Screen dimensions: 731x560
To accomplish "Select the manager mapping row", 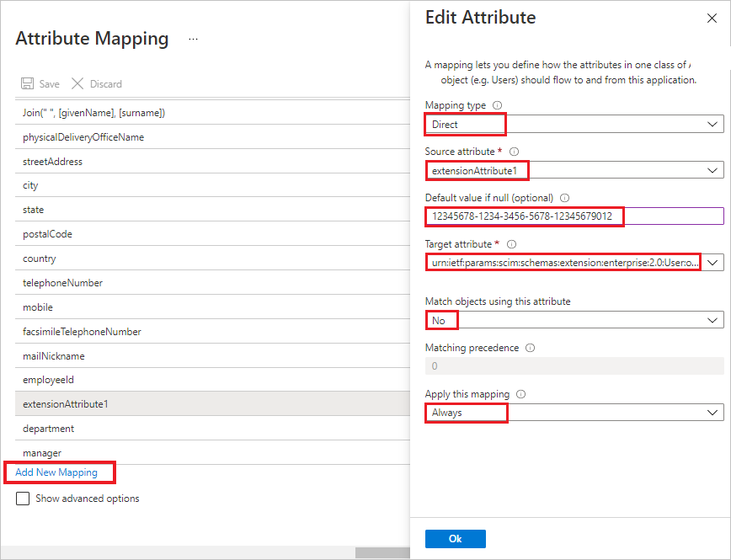I will pos(212,452).
